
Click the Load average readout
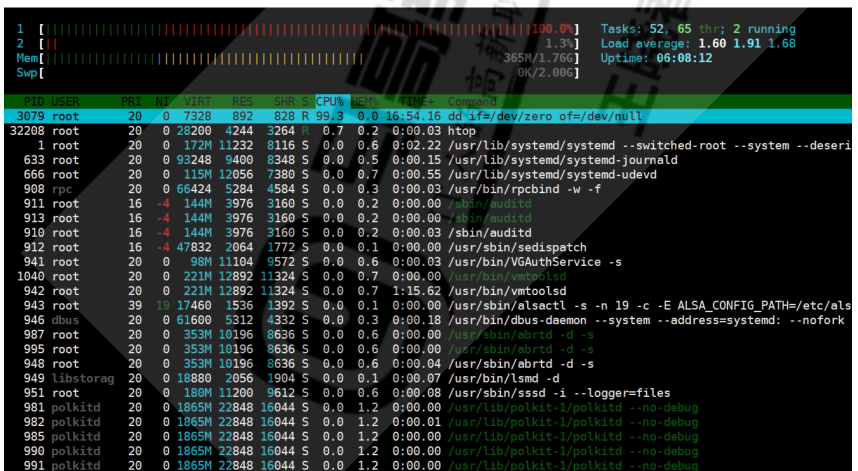point(698,43)
